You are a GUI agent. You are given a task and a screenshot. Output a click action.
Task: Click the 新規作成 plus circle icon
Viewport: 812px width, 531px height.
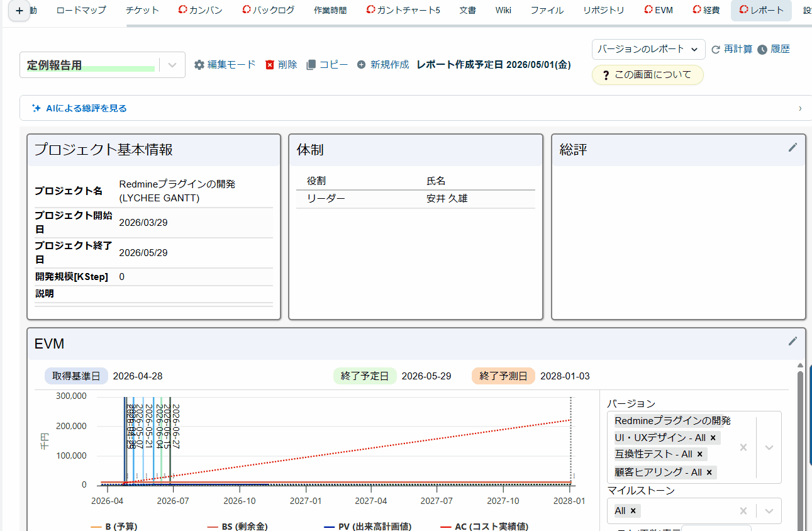361,65
